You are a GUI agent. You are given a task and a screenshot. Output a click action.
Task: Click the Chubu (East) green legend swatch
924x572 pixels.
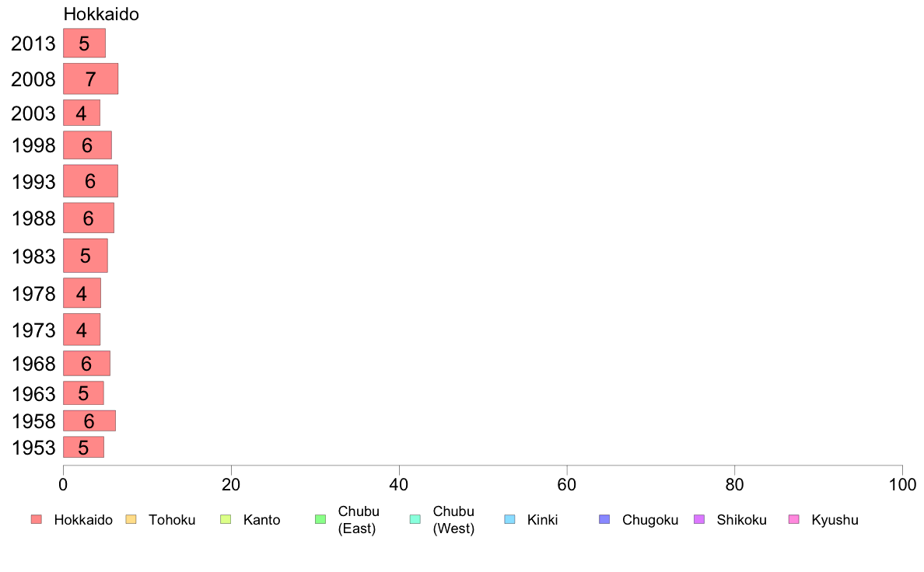[x=320, y=519]
